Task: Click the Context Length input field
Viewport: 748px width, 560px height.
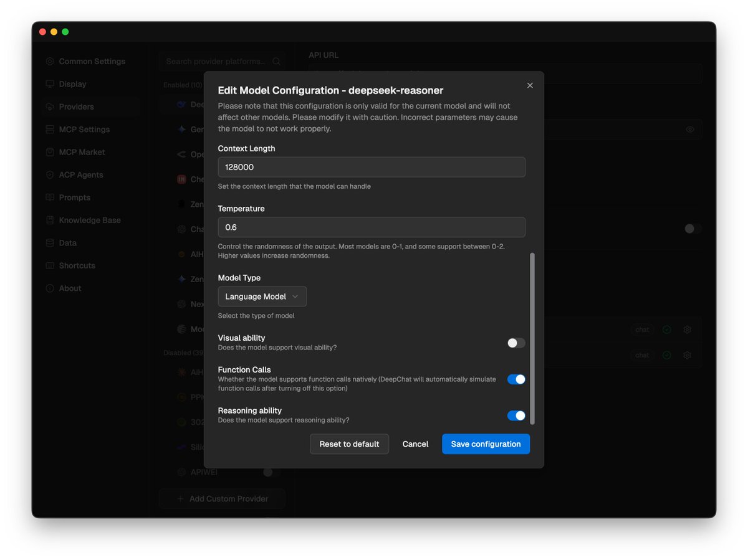Action: coord(372,167)
